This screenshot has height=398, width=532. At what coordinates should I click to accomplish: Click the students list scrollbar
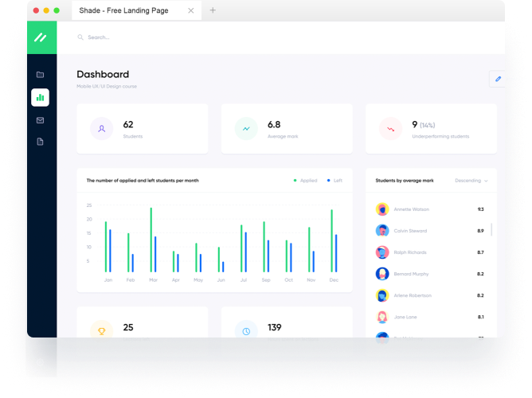click(x=491, y=229)
